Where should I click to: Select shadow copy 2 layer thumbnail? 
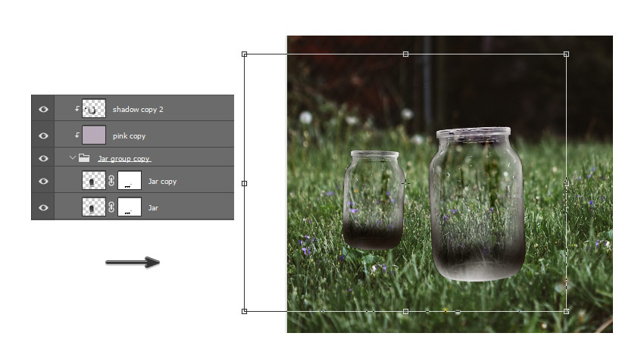(94, 109)
